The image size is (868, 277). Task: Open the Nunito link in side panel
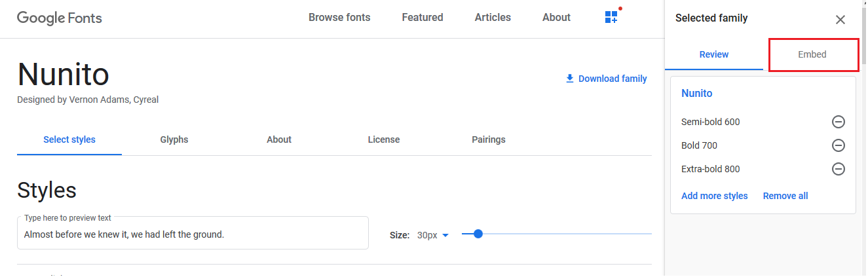click(x=696, y=94)
